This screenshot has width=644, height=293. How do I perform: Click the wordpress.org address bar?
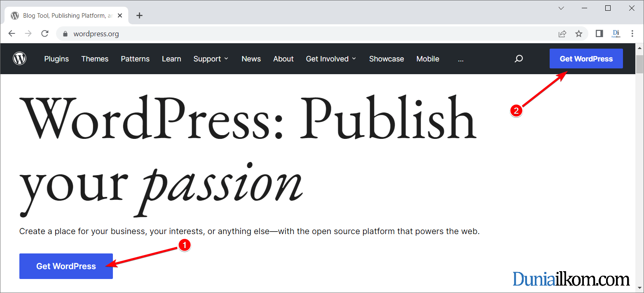tap(305, 34)
